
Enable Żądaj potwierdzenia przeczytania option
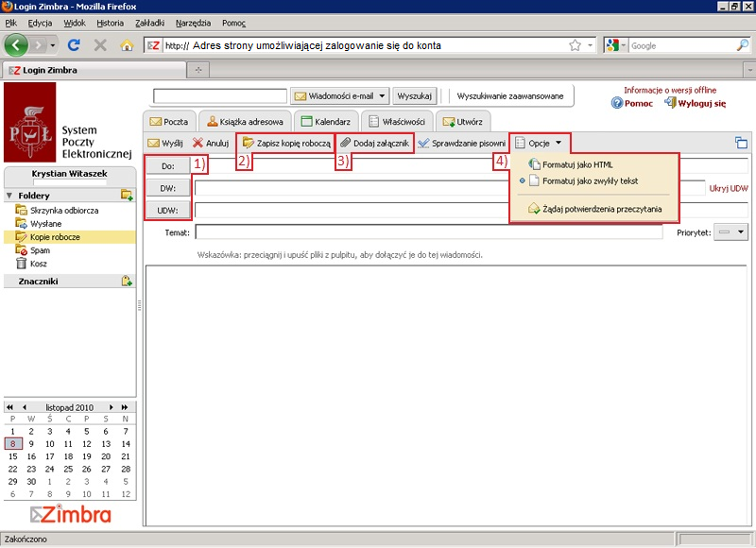click(601, 208)
